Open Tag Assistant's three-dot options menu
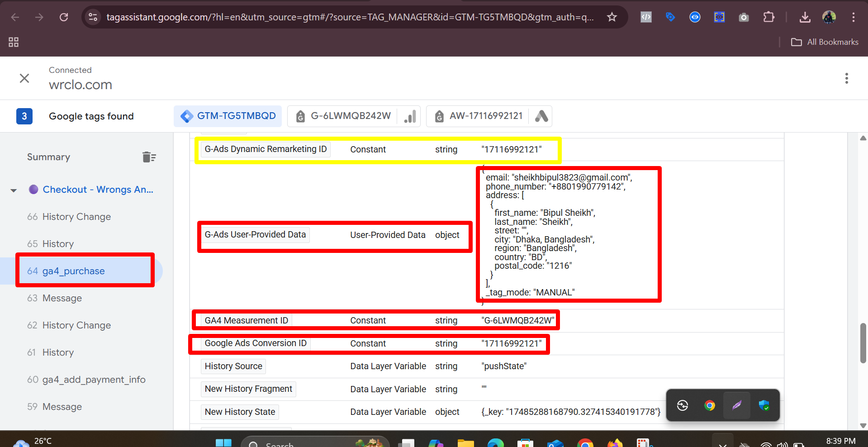Viewport: 868px width, 447px height. (846, 78)
